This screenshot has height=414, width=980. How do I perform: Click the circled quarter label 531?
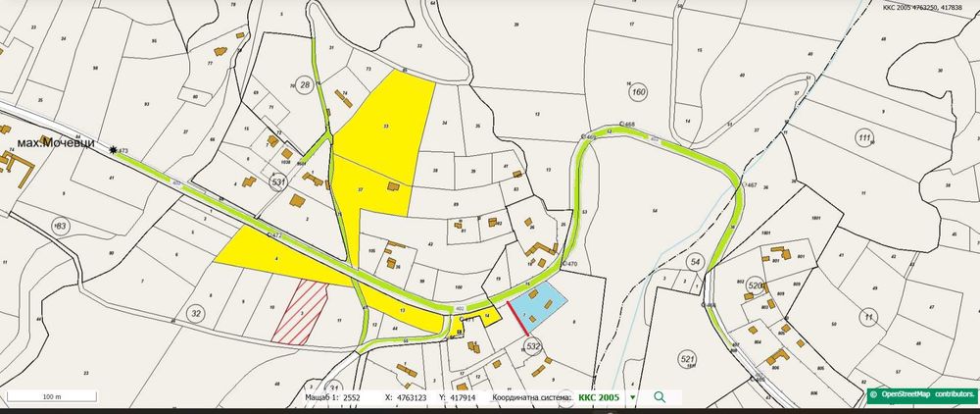coord(278,182)
